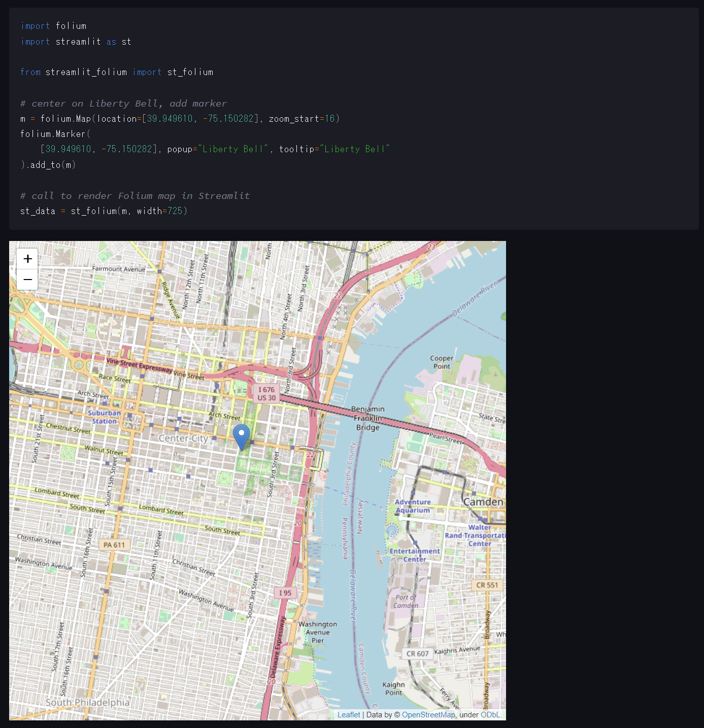This screenshot has height=728, width=704.
Task: Zoom out of the map
Action: point(27,280)
